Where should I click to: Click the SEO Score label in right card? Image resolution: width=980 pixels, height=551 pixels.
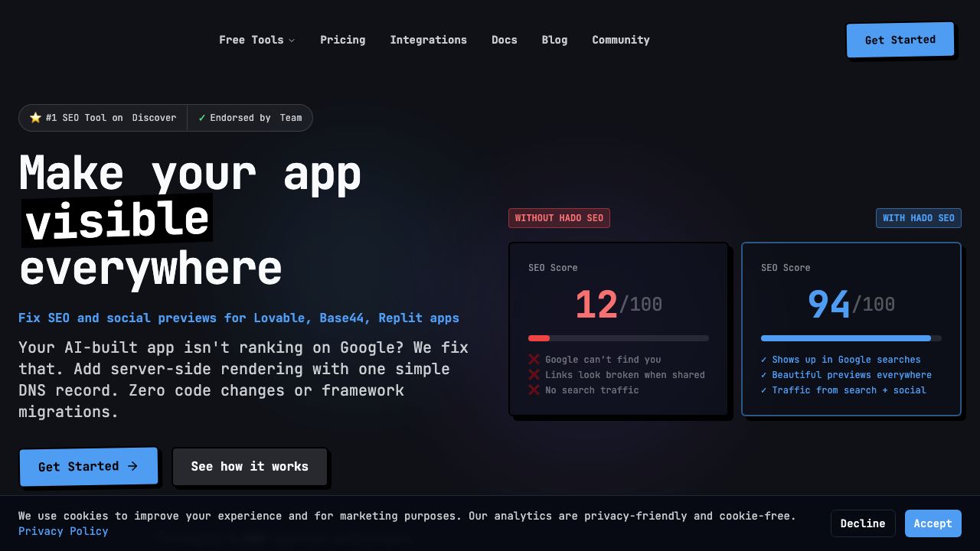(786, 268)
